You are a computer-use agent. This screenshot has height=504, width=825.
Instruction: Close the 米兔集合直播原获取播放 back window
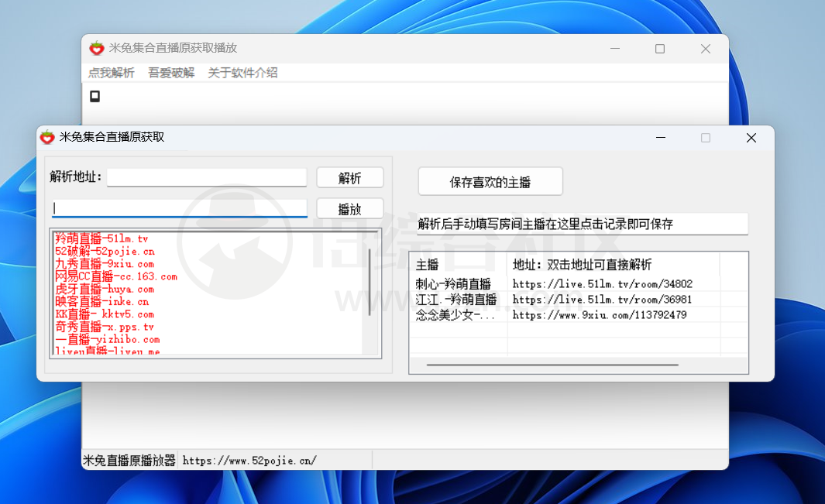point(706,49)
